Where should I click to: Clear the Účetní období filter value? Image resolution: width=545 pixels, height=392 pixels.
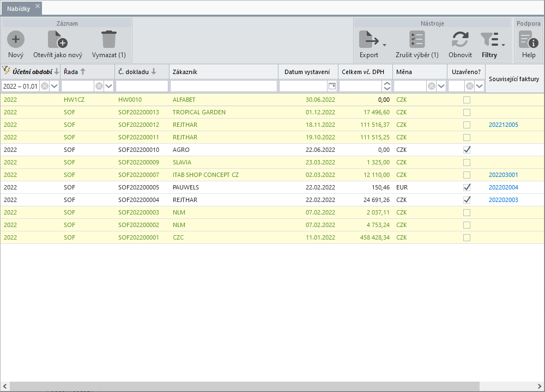(45, 86)
